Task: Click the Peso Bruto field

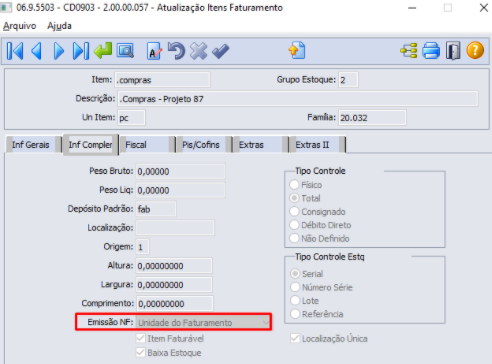Action: 180,171
